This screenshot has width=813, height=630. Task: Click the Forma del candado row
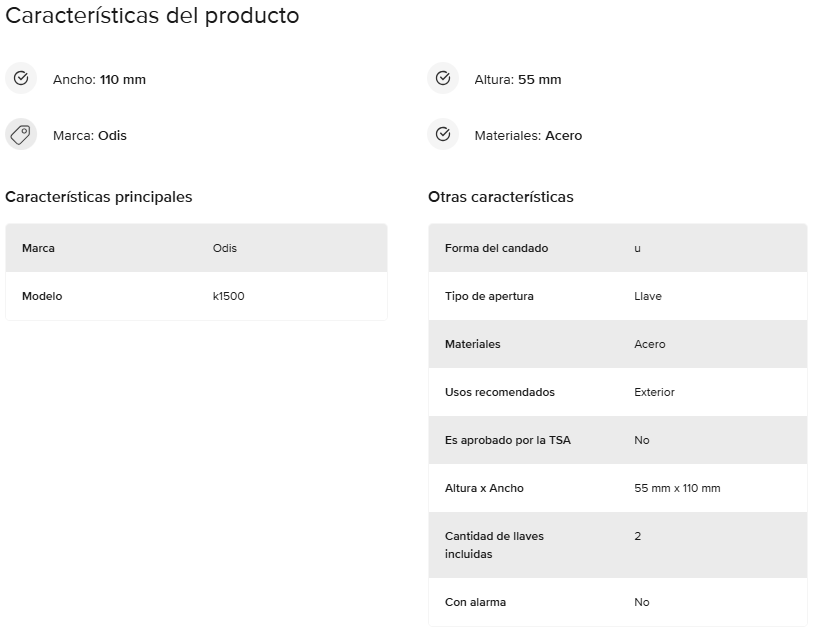(x=617, y=248)
